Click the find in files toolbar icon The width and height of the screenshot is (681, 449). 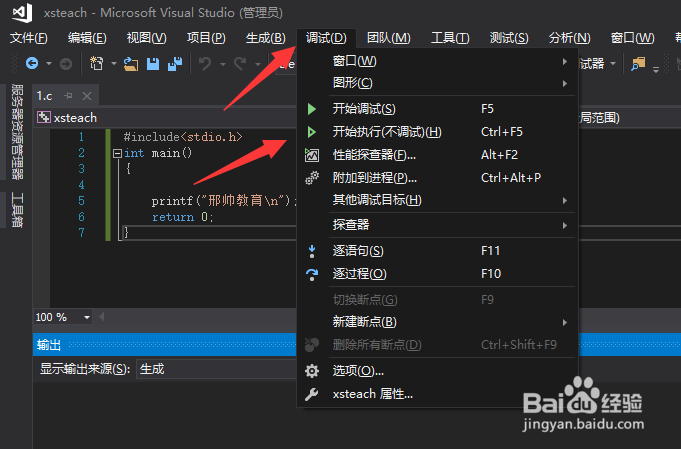coord(638,64)
